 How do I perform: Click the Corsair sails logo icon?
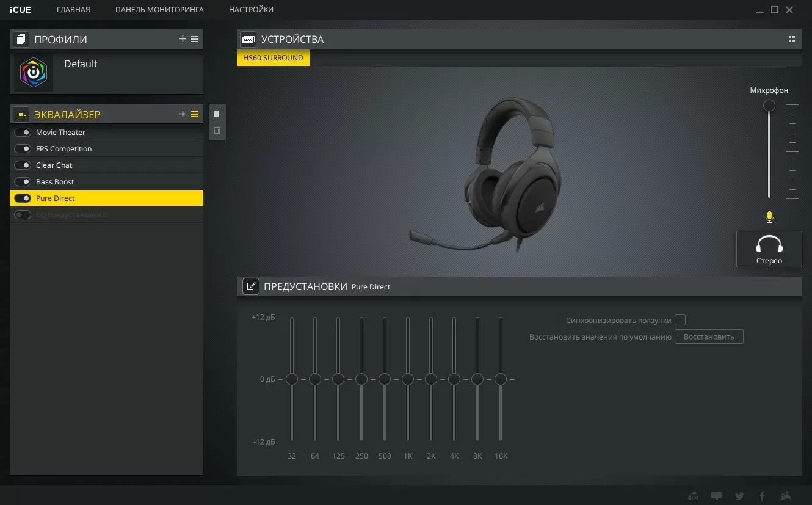pyautogui.click(x=786, y=496)
